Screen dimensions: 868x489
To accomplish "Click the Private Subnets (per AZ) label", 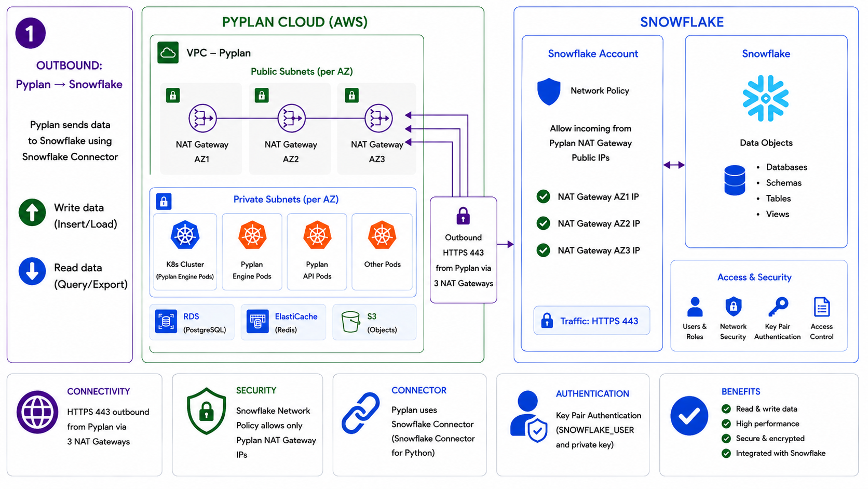I will [286, 199].
